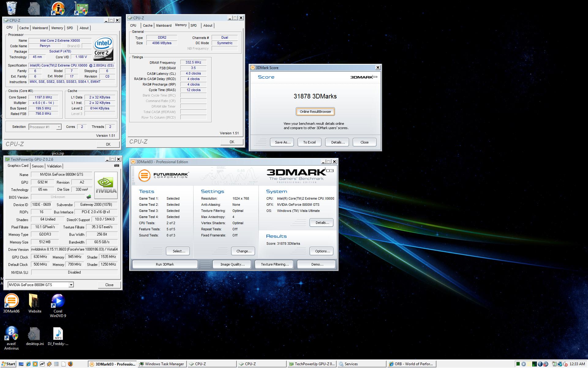
Task: Open the NVIDIA GeForce 8800M GTS GPU dropdown
Action: [40, 285]
